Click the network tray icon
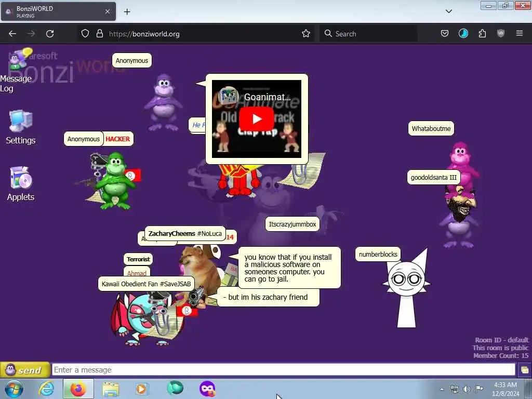Image resolution: width=532 pixels, height=399 pixels. click(454, 389)
